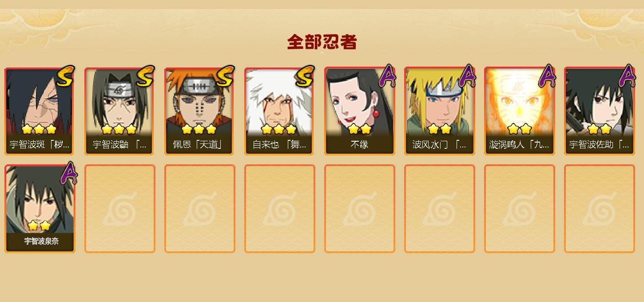Select the 自来也 ninja portrait

[x=279, y=111]
